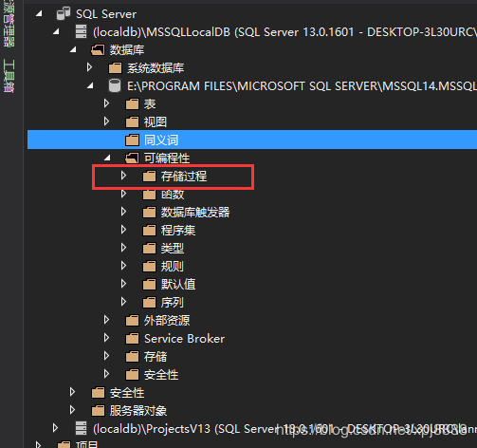Expand the 数据库触发器 node
The width and height of the screenshot is (477, 448).
coord(123,212)
